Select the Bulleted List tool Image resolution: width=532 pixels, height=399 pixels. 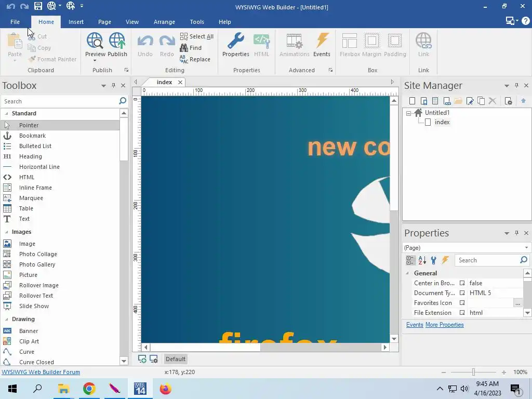60,146
